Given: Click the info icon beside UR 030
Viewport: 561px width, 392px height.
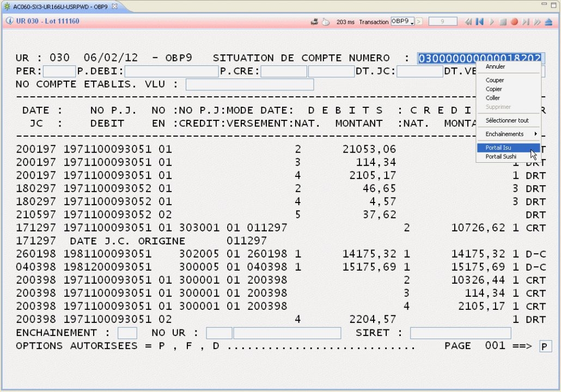Looking at the screenshot, I should 9,21.
